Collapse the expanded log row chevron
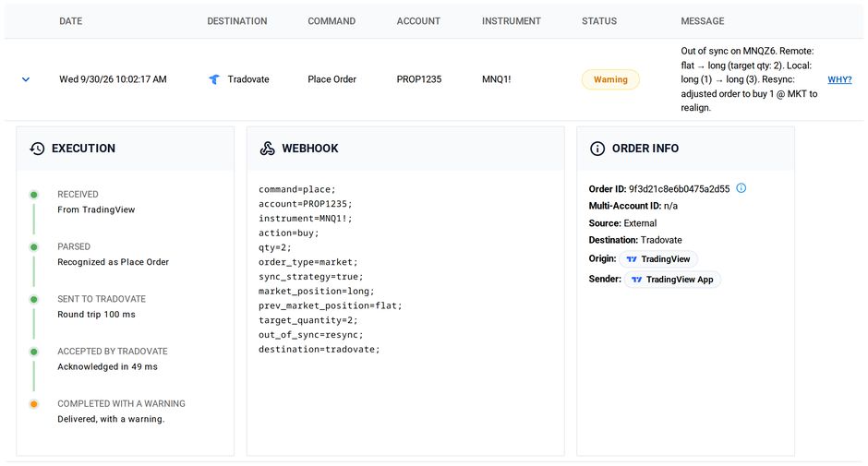 (x=26, y=79)
